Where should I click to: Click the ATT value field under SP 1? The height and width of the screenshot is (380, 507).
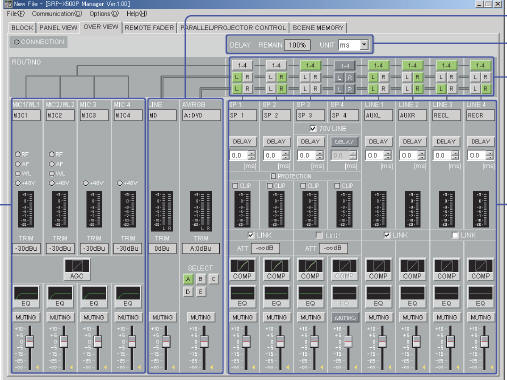pyautogui.click(x=265, y=248)
